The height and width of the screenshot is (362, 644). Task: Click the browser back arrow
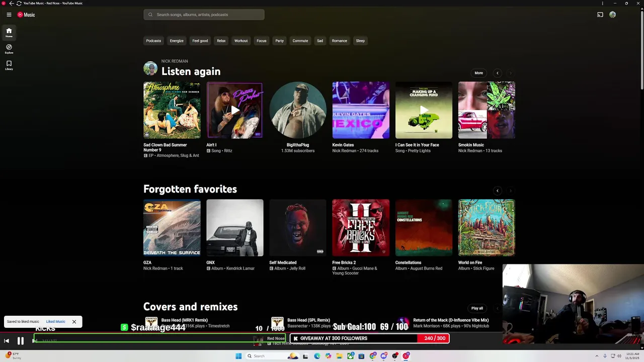(x=12, y=3)
